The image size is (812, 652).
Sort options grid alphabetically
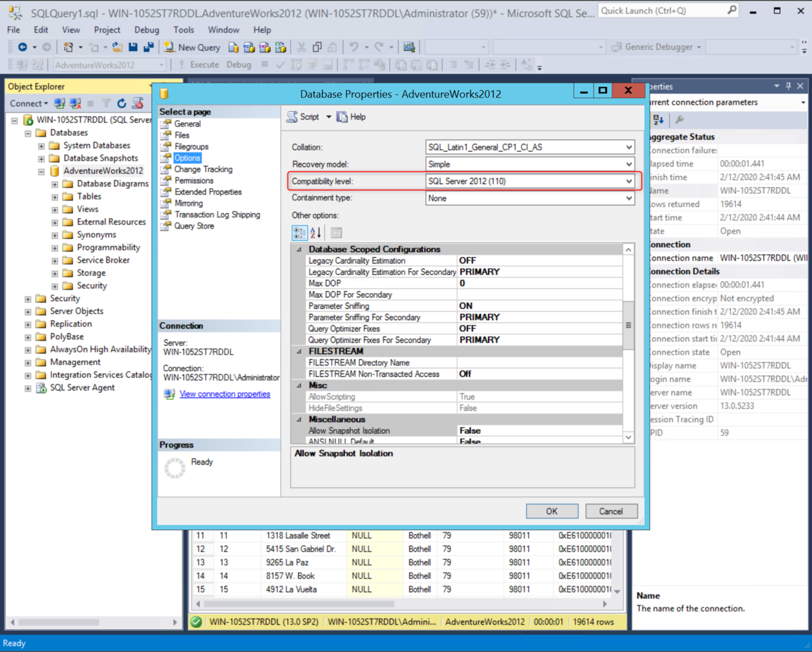click(x=316, y=233)
